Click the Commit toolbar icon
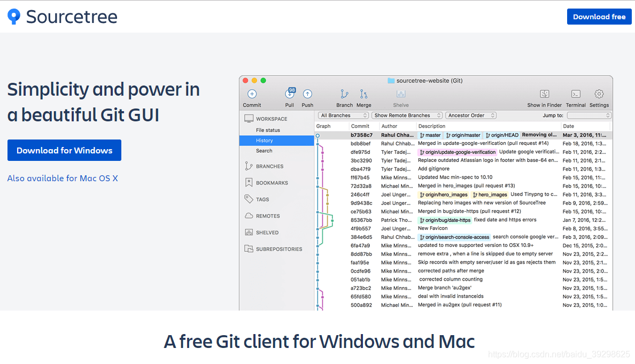Image resolution: width=635 pixels, height=364 pixels. [252, 94]
